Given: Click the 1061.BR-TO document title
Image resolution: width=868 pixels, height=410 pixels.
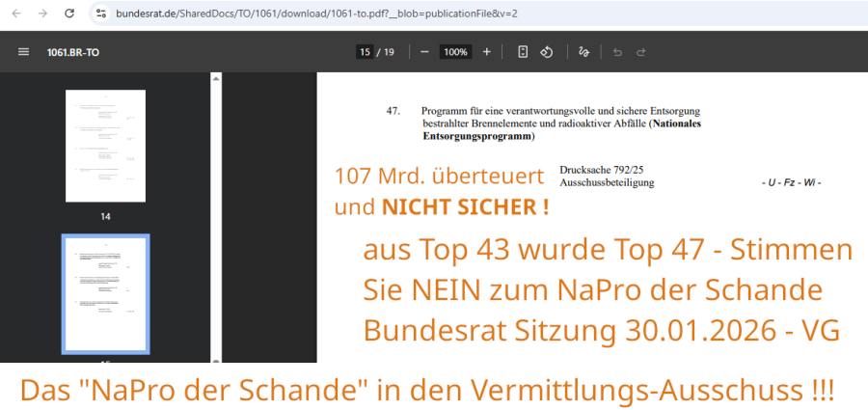Looking at the screenshot, I should tap(73, 52).
